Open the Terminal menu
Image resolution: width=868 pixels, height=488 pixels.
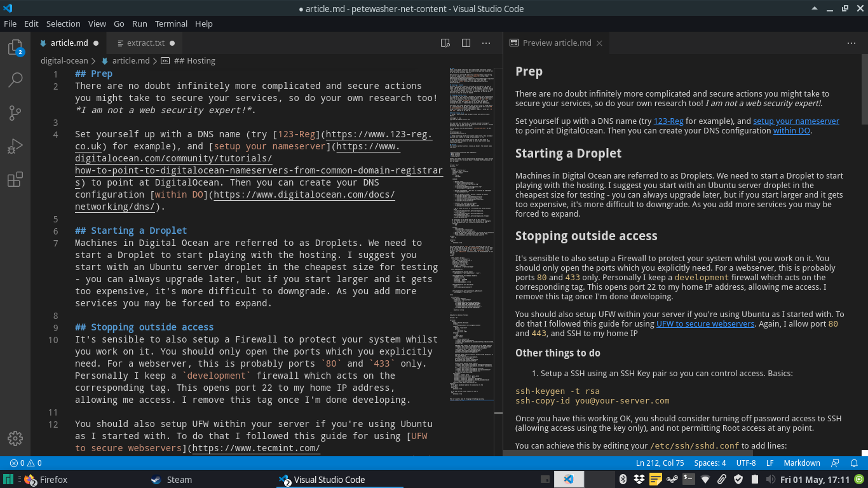(x=171, y=24)
